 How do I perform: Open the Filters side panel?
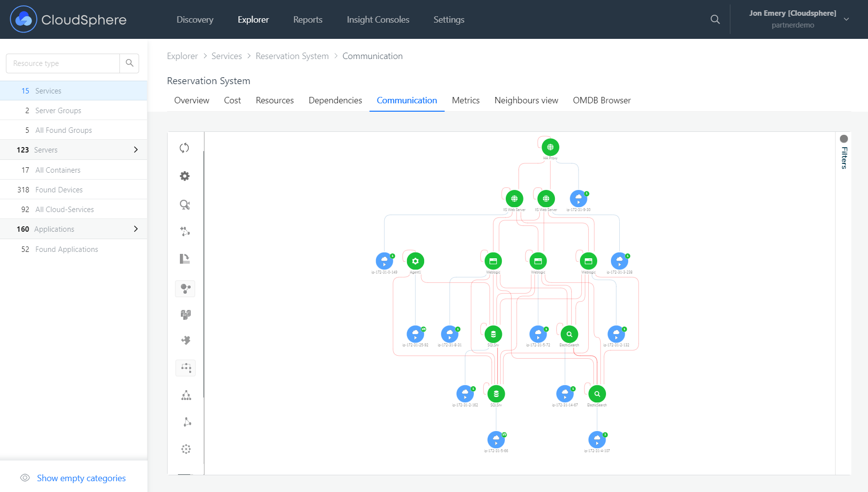coord(844,153)
